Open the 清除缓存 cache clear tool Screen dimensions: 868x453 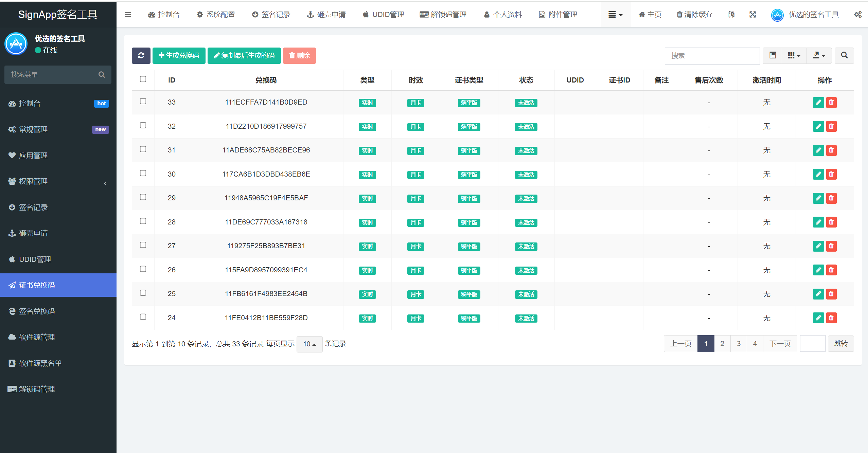point(694,15)
